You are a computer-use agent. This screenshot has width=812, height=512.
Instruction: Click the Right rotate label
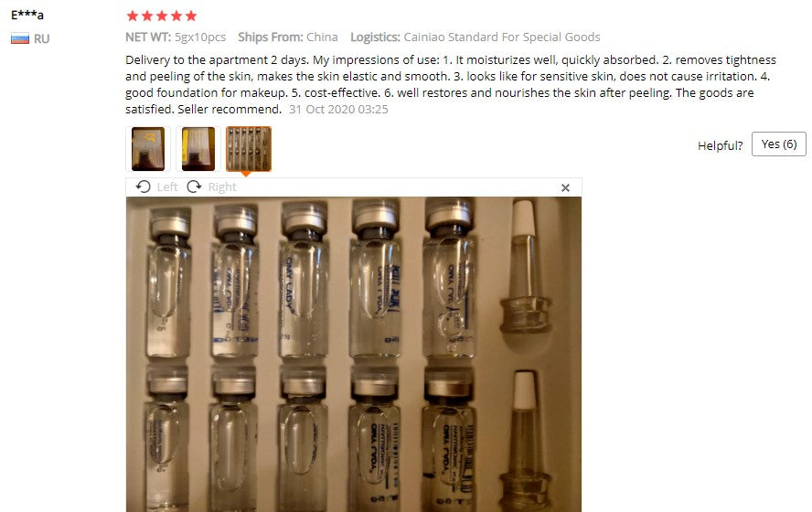coord(222,187)
